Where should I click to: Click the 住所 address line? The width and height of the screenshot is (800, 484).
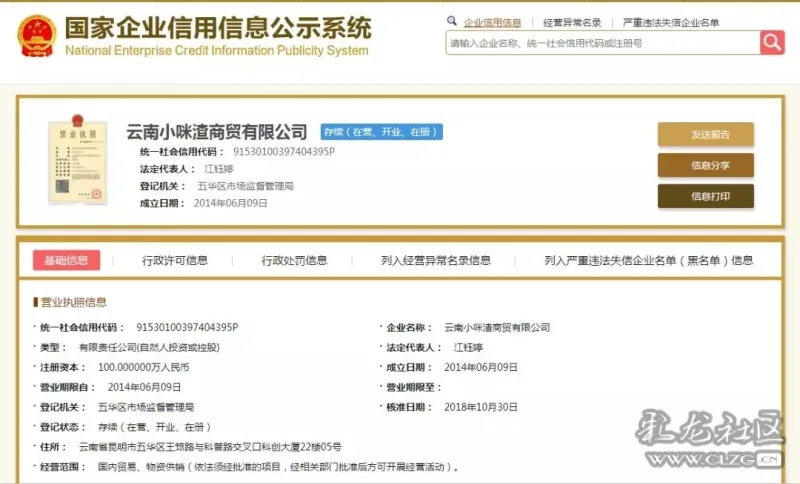210,447
